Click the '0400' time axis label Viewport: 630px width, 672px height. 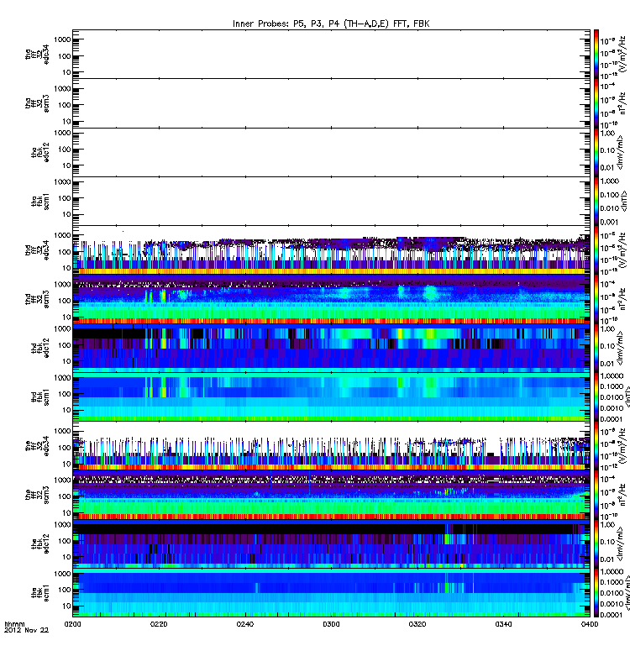(590, 624)
